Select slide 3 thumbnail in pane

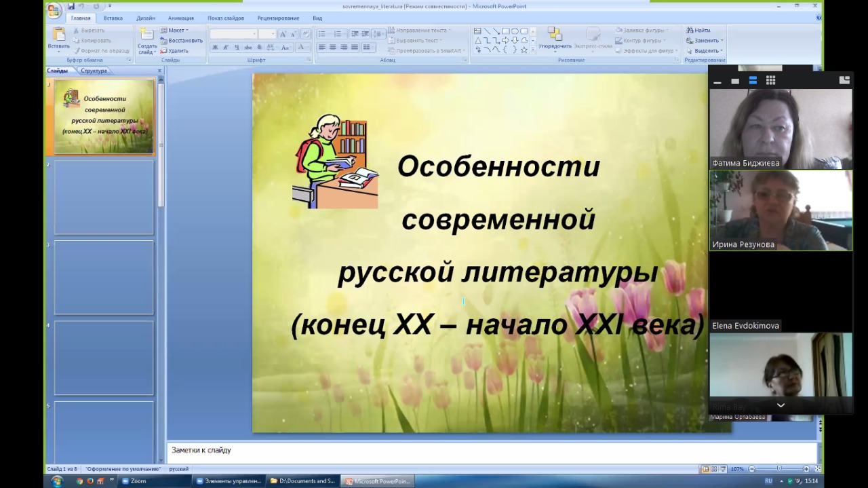[104, 277]
